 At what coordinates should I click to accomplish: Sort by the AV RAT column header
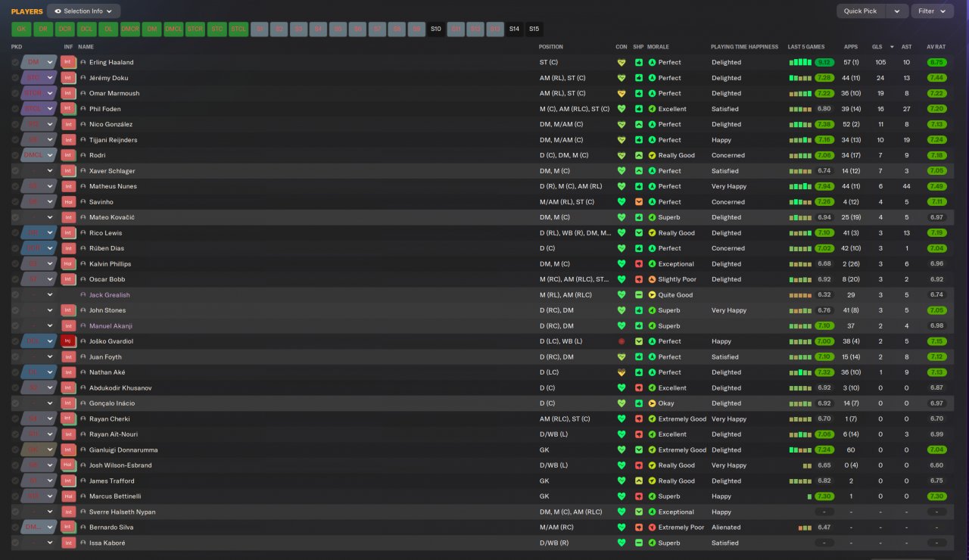pyautogui.click(x=936, y=47)
